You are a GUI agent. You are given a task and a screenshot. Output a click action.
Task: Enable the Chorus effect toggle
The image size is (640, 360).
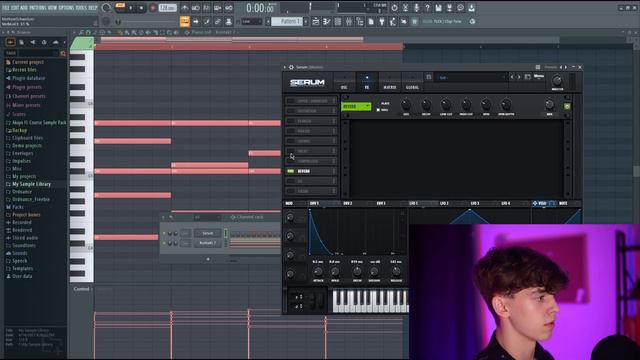pyautogui.click(x=291, y=141)
